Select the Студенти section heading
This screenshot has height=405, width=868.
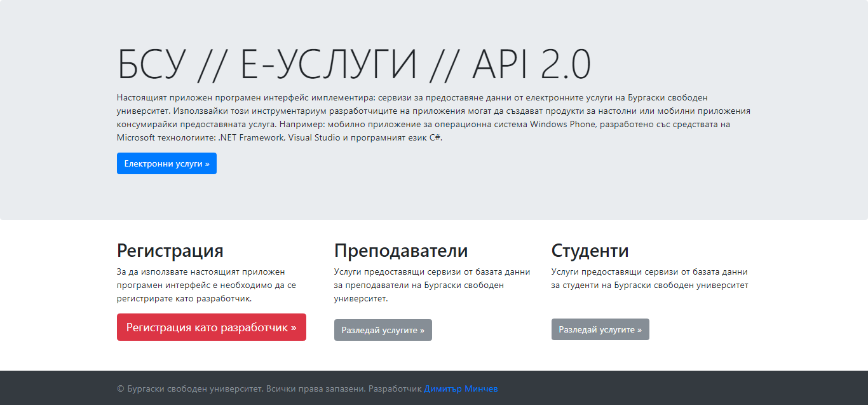[590, 250]
